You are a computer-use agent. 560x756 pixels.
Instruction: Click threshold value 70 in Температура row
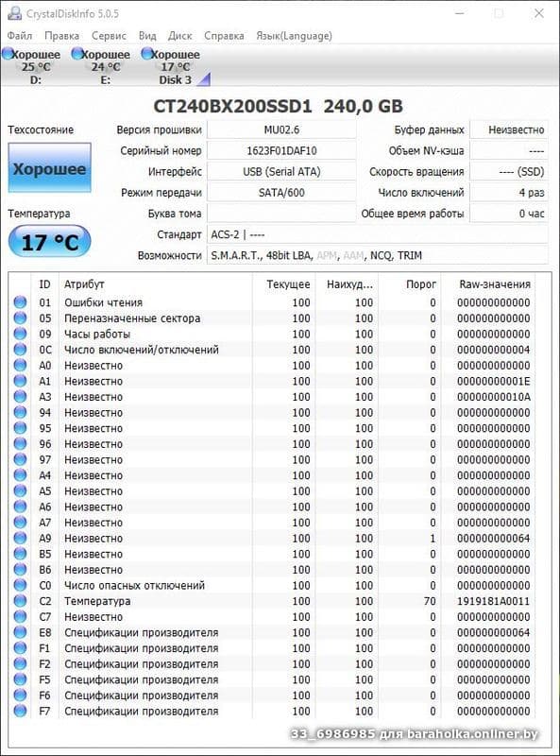click(x=430, y=601)
